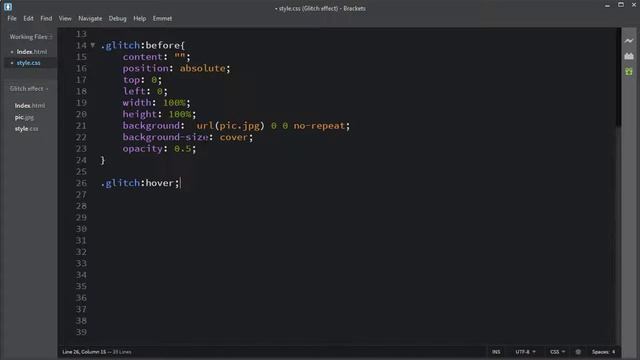The height and width of the screenshot is (360, 640).
Task: Click 'width' property on line 19
Action: (137, 102)
